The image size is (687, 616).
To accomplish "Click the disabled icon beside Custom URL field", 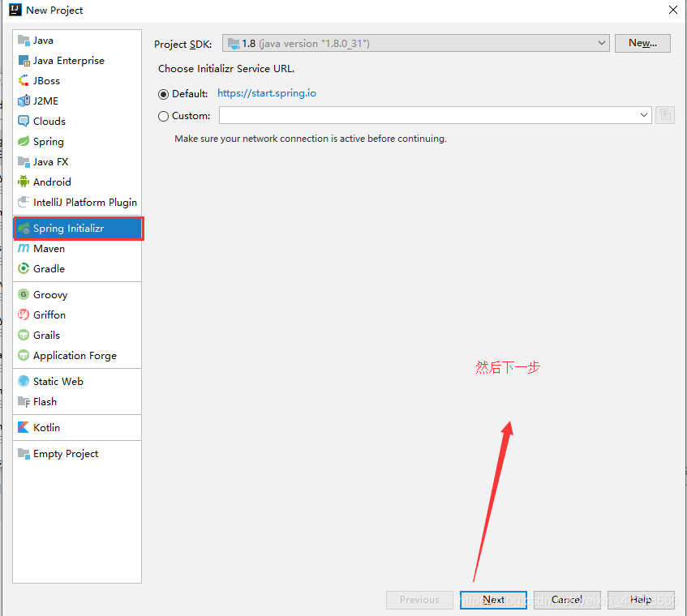I will click(x=664, y=115).
